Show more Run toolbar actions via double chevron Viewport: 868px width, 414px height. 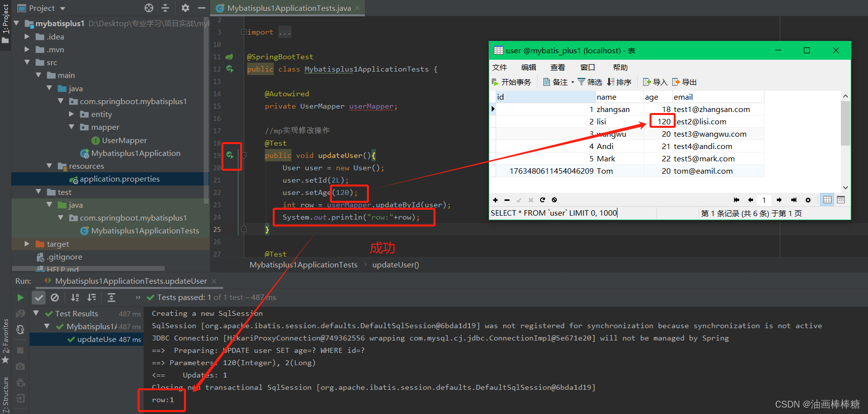tap(138, 298)
